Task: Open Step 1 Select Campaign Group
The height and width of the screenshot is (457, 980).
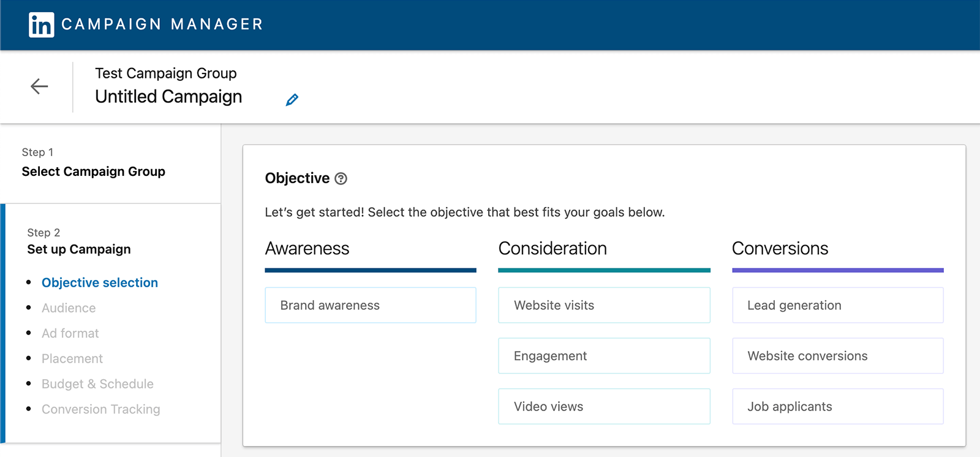Action: point(93,162)
